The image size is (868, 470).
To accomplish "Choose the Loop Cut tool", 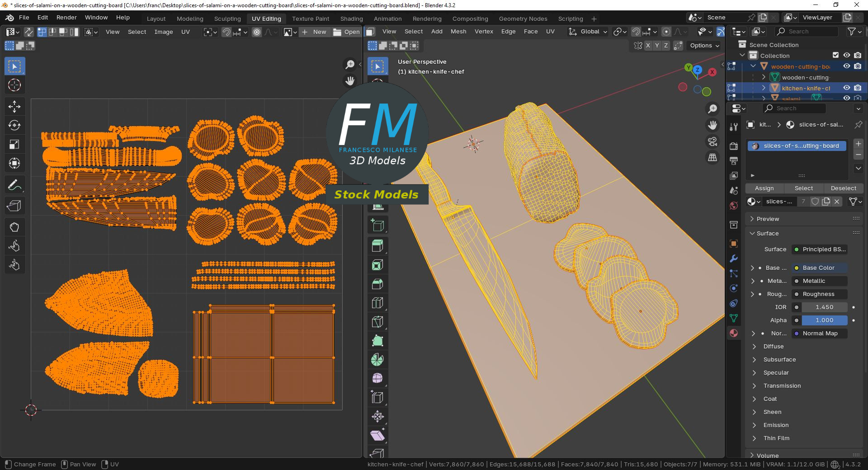I will click(377, 303).
